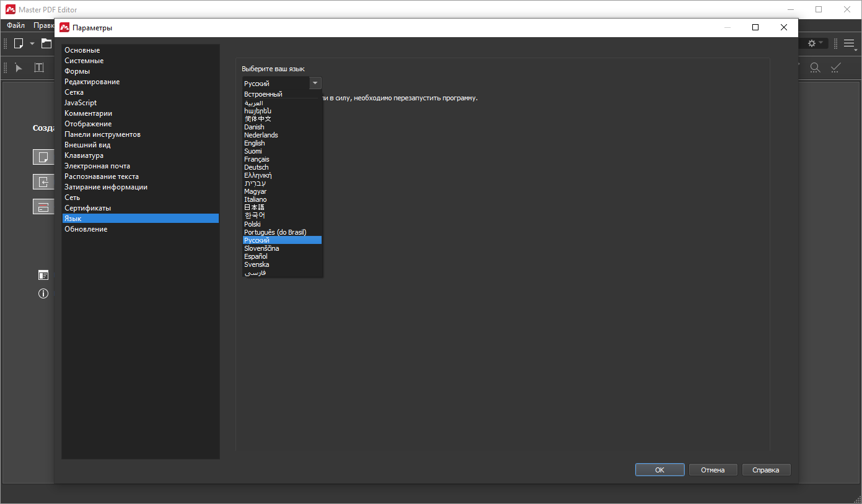Image resolution: width=862 pixels, height=504 pixels.
Task: Click the info circle icon on the start page
Action: coord(43,294)
